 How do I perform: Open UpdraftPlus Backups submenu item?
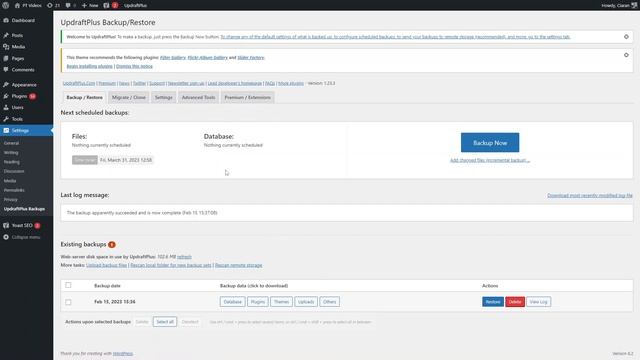[24, 209]
